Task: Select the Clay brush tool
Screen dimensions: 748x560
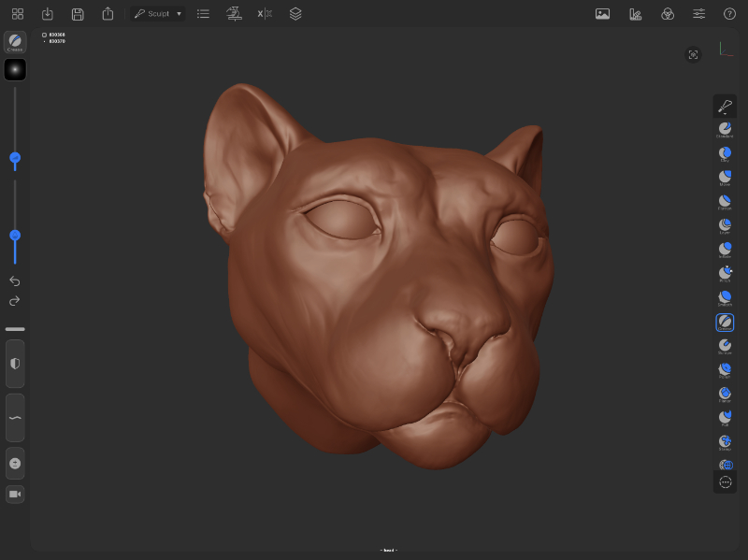Action: (725, 153)
